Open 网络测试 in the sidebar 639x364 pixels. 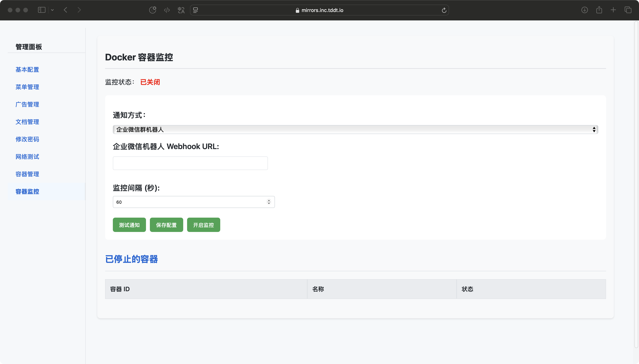click(27, 157)
